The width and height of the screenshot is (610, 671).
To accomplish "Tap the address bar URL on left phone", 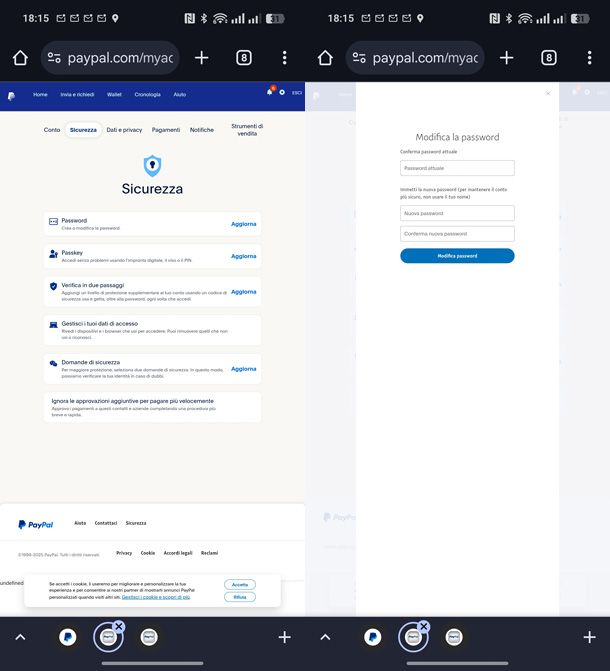I will tap(120, 58).
